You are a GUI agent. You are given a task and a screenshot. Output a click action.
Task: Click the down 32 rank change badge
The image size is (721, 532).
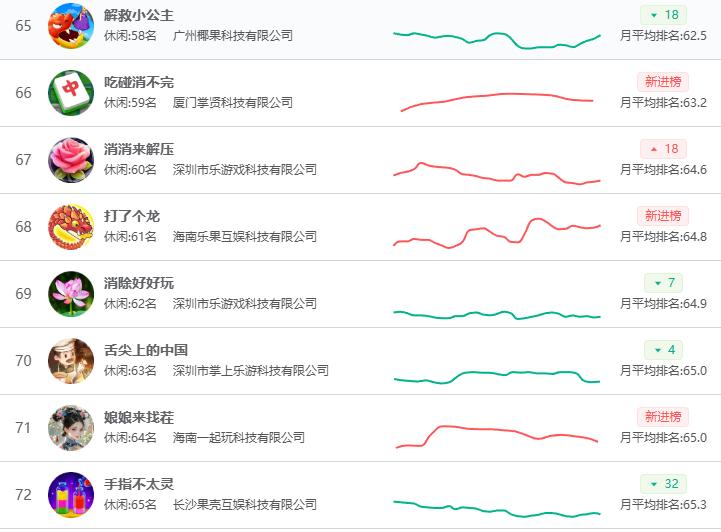point(663,484)
